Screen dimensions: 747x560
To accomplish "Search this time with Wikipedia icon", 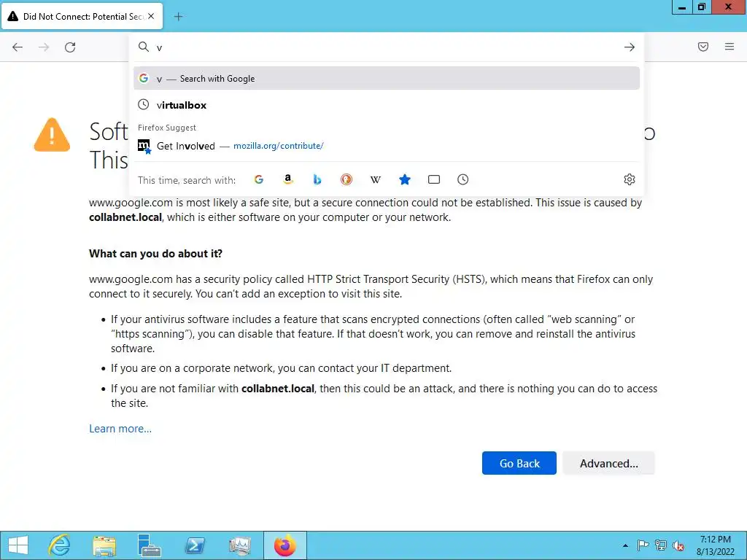I will [376, 179].
